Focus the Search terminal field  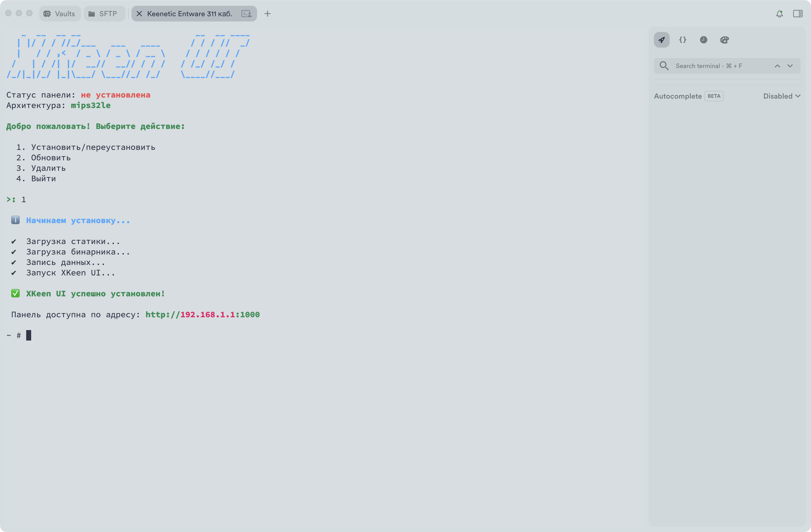(727, 66)
